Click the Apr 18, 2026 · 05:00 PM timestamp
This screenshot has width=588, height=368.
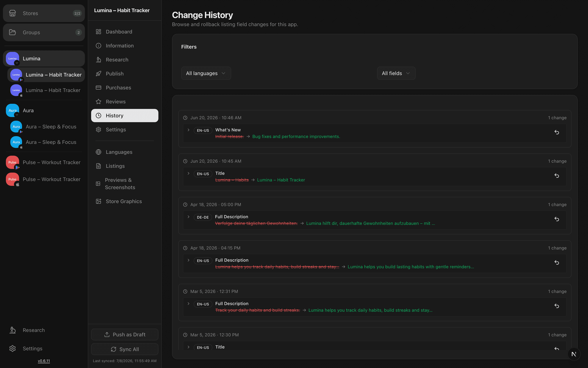[x=216, y=204]
